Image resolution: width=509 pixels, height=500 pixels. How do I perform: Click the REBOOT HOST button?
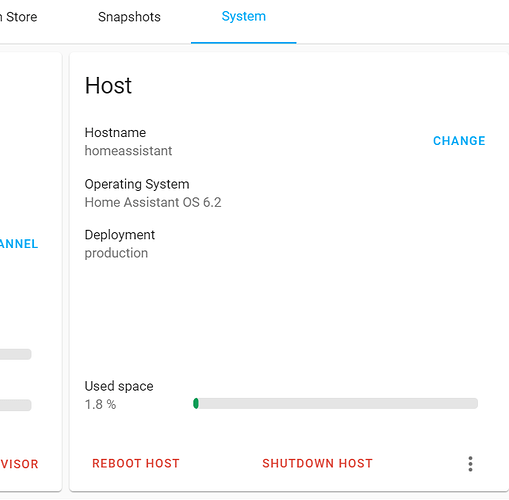point(136,464)
